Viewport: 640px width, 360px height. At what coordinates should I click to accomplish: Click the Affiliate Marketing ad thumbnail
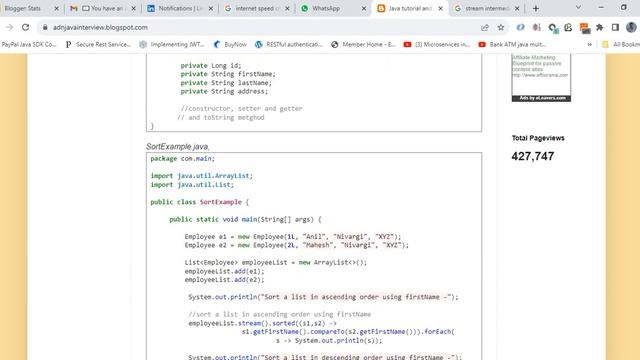pos(541,75)
